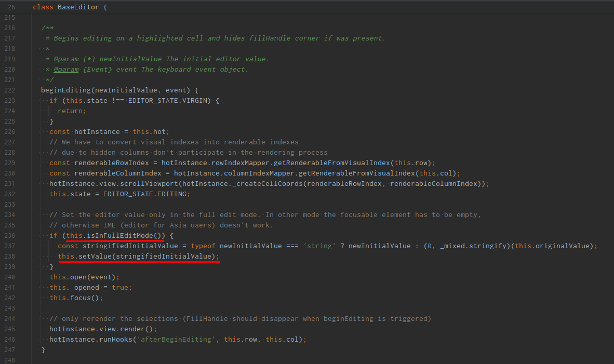This screenshot has height=364, width=614.
Task: Click '@param' tag for Event event
Action: [66, 69]
